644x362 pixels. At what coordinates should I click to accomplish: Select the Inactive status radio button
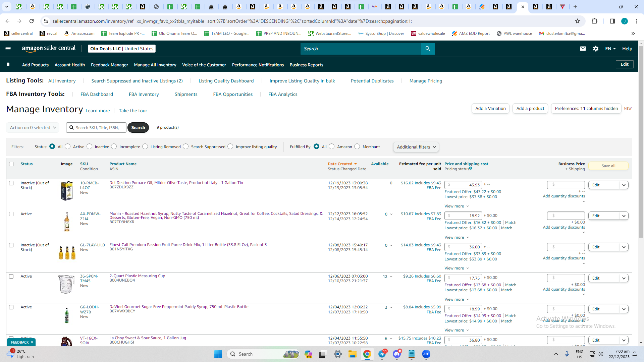[x=90, y=146]
